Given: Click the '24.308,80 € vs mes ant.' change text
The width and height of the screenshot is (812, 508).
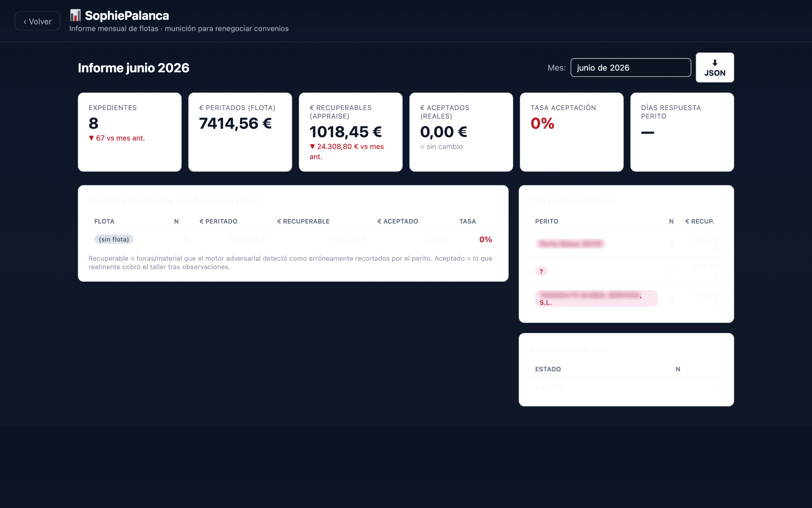Looking at the screenshot, I should pos(347,152).
